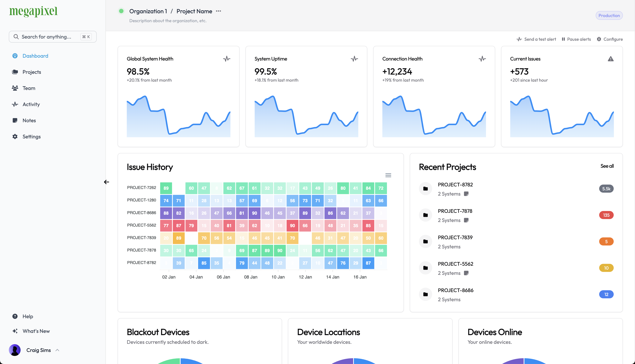This screenshot has width=635, height=364.
Task: Click the Issue History menu icon
Action: 388,175
